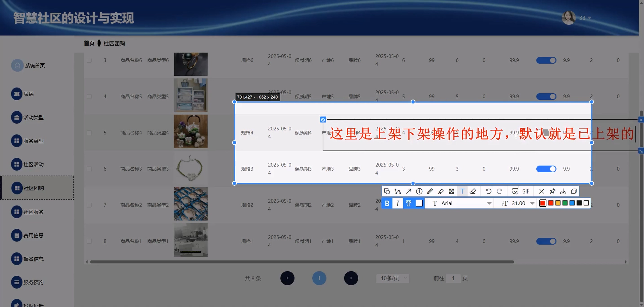Go to next page button
This screenshot has height=307, width=644.
click(351, 278)
